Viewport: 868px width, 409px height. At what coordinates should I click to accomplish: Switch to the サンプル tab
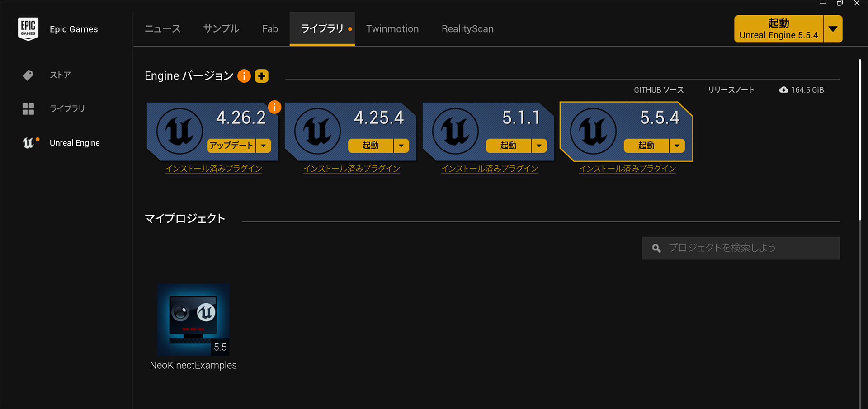[x=221, y=29]
